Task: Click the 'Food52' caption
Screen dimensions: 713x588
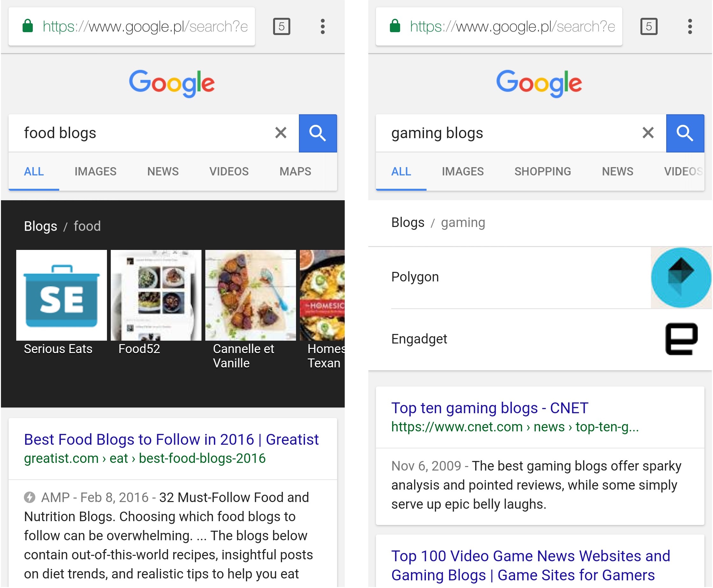Action: [139, 349]
